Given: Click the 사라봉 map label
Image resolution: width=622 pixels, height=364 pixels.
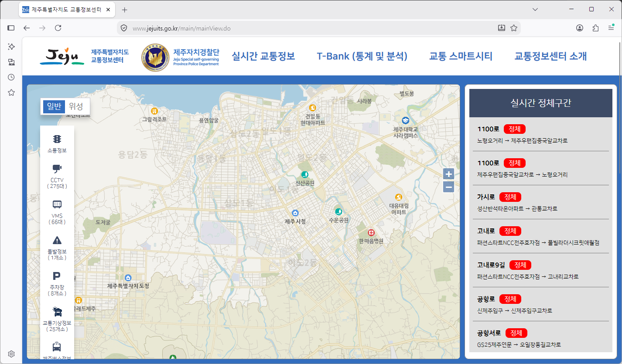Looking at the screenshot, I should click(x=364, y=101).
